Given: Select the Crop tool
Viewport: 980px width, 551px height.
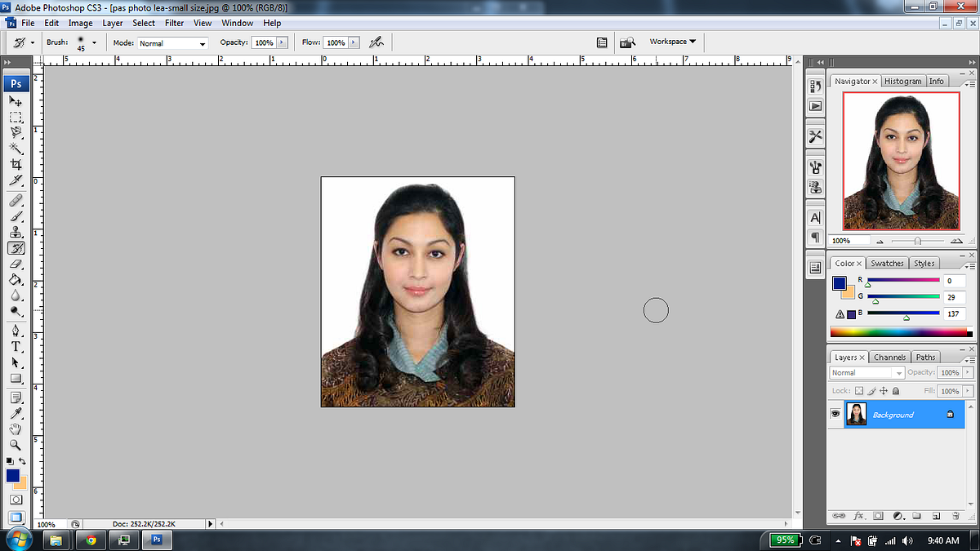Looking at the screenshot, I should (15, 163).
